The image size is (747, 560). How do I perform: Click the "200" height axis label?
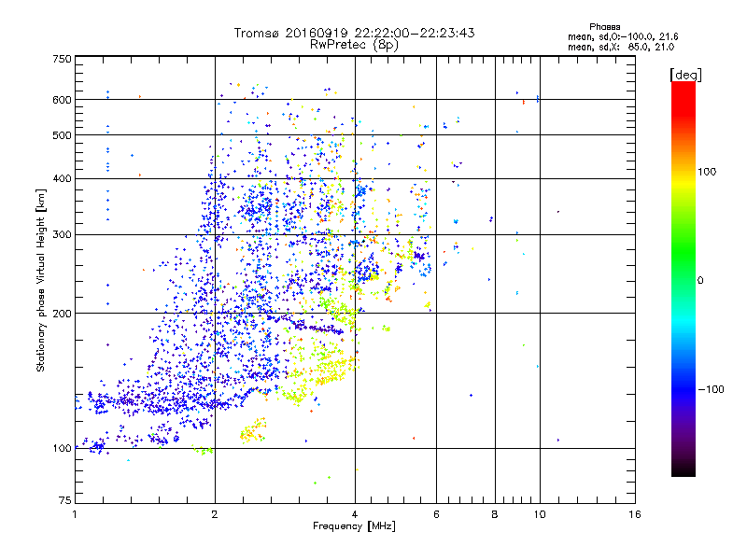tap(62, 314)
